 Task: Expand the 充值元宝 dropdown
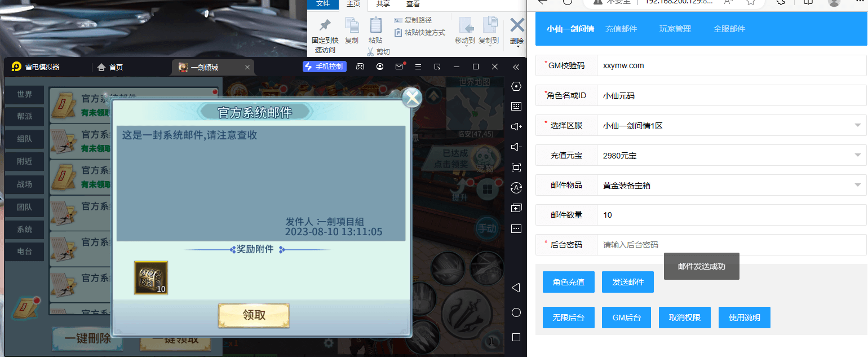point(732,155)
